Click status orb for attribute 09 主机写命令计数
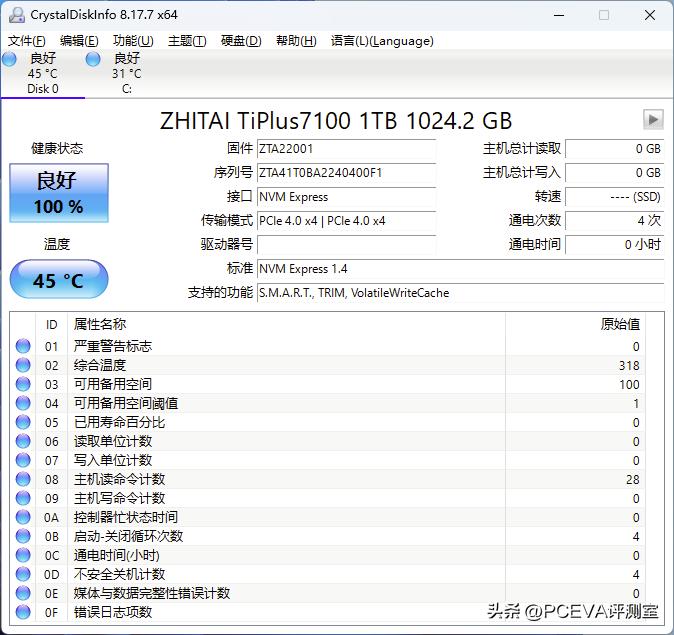 [x=23, y=498]
